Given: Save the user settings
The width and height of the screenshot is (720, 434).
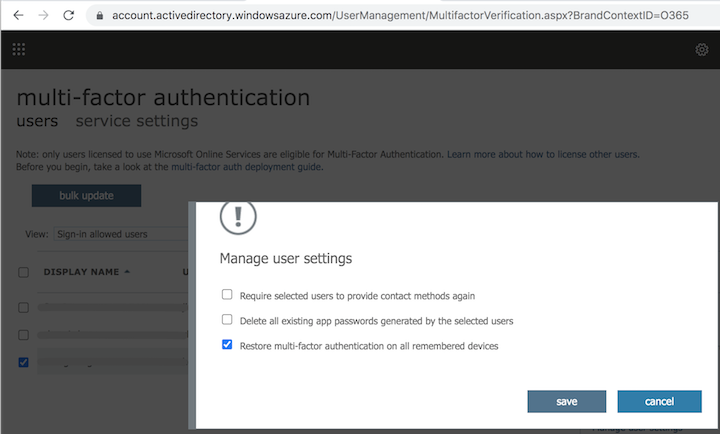Looking at the screenshot, I should (567, 401).
